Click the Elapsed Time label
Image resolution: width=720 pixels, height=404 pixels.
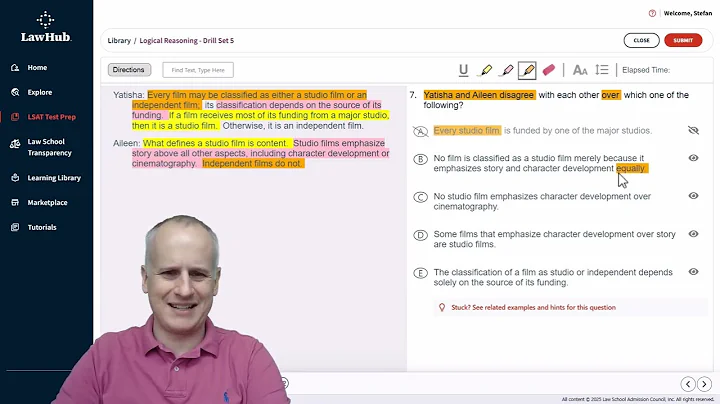[646, 70]
